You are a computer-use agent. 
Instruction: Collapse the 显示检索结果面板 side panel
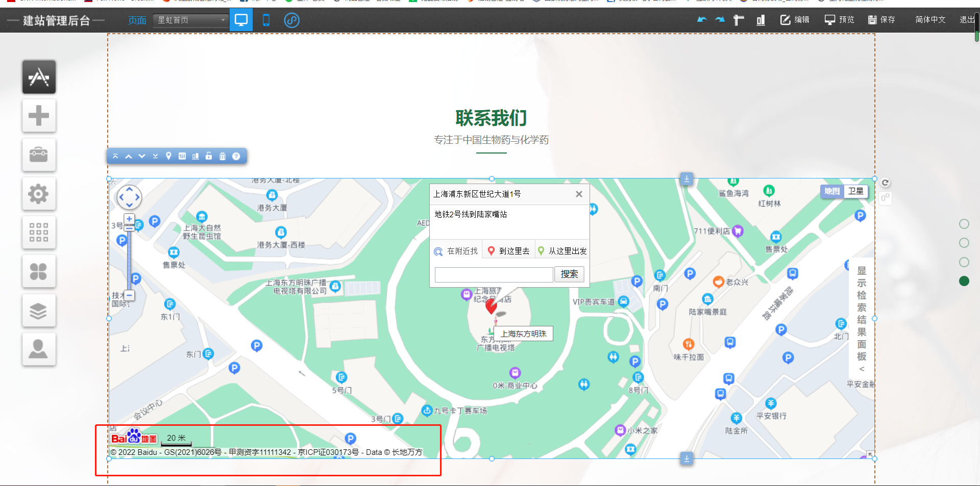pos(863,369)
